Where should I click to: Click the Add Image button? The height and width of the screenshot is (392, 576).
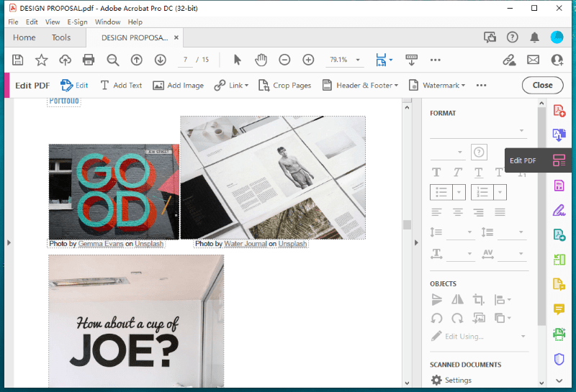[178, 86]
